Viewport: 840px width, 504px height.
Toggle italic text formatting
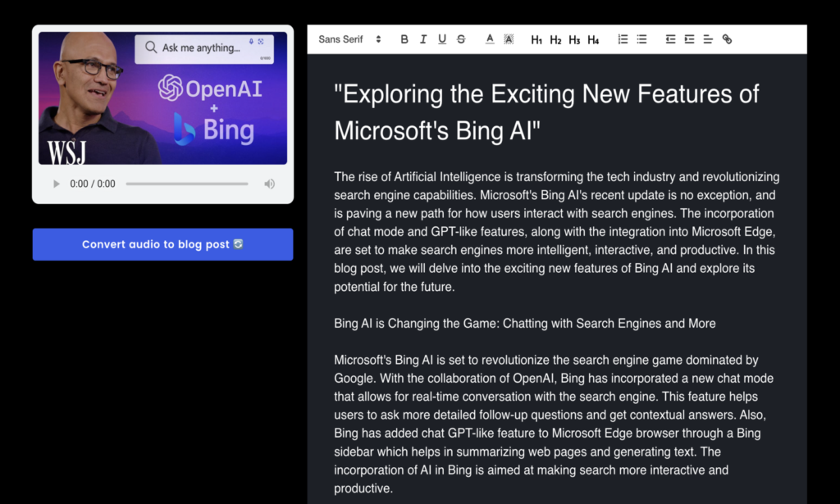point(423,39)
